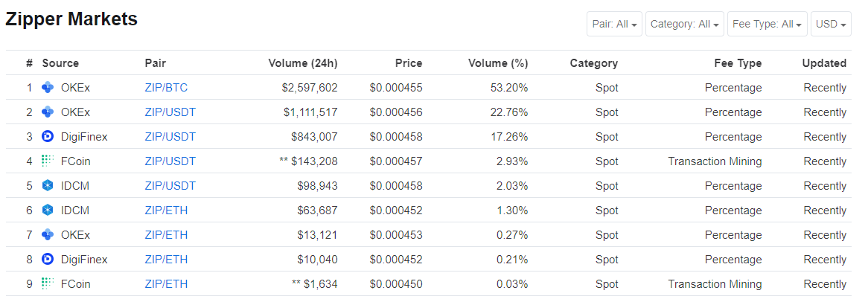Open OKEx ZIP/USDT pair link in row 2
The image size is (868, 302).
(x=170, y=112)
